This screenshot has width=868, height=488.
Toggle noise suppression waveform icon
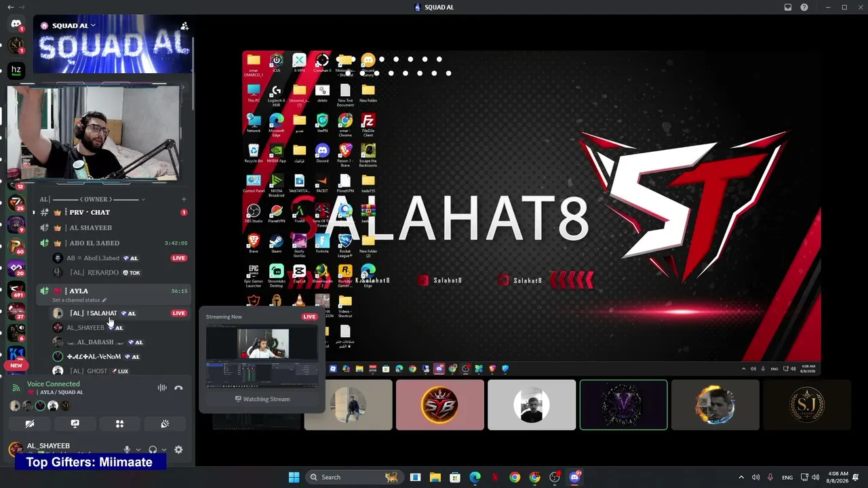(162, 388)
